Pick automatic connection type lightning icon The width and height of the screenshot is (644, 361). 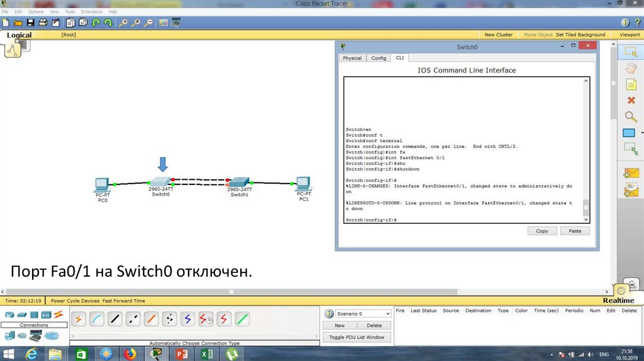coord(79,319)
